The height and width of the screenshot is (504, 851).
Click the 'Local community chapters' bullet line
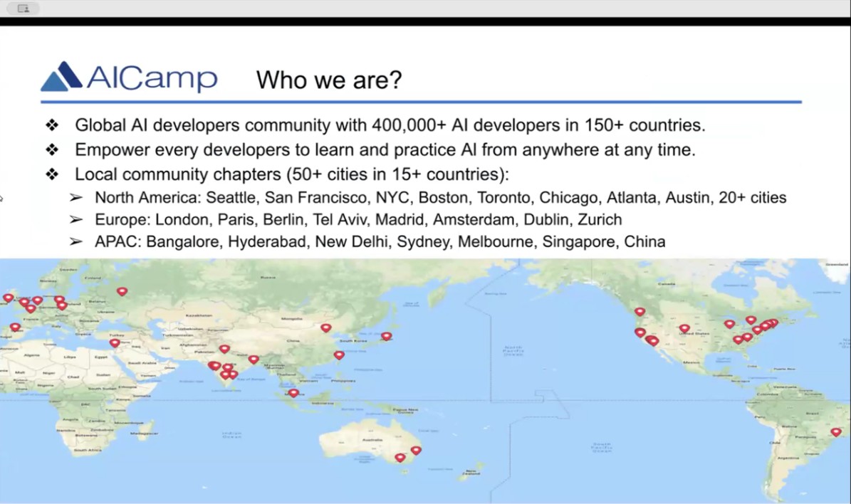291,174
